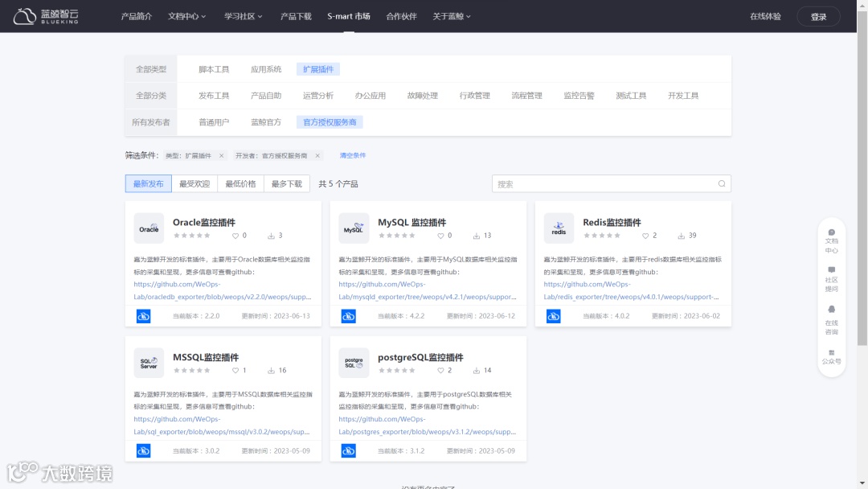Open 公众号 from floating side panel

(x=832, y=357)
